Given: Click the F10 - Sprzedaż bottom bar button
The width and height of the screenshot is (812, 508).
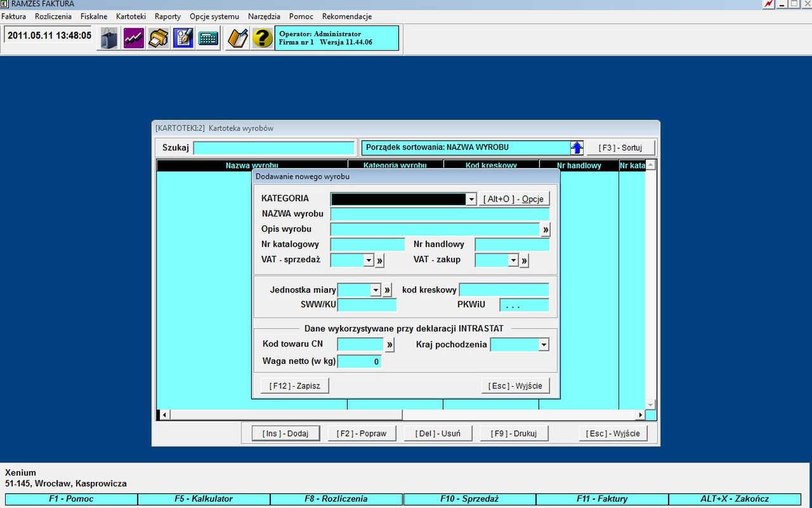Looking at the screenshot, I should pos(469,499).
